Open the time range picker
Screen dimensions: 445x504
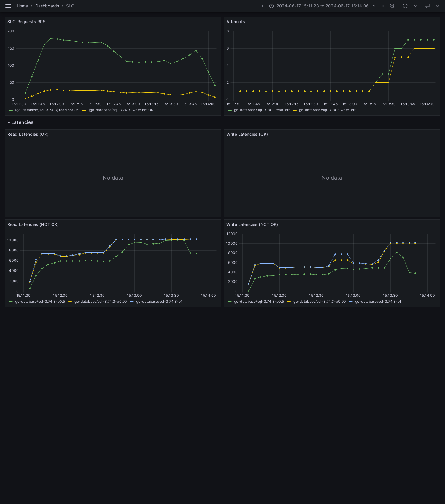322,6
